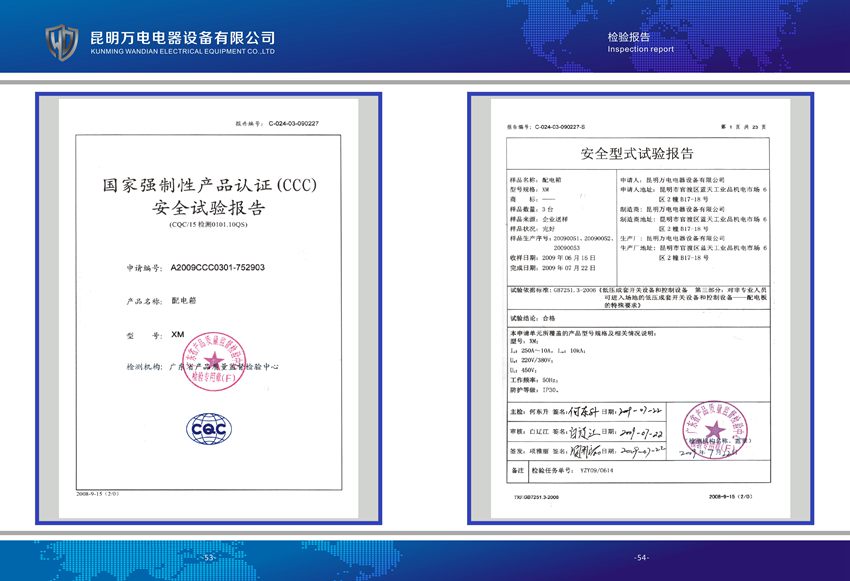This screenshot has height=581, width=850.
Task: Click application number A2009CCC0301-752903
Action: (x=217, y=269)
